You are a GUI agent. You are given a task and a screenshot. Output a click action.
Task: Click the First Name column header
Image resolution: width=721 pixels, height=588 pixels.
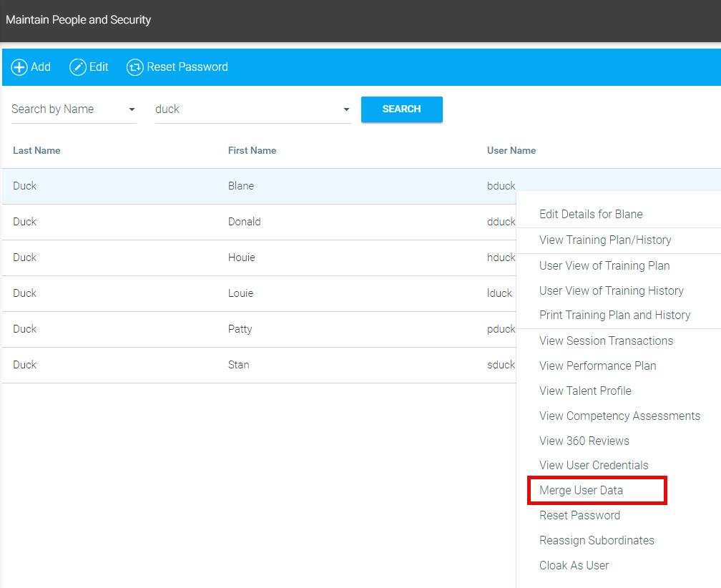tap(252, 150)
